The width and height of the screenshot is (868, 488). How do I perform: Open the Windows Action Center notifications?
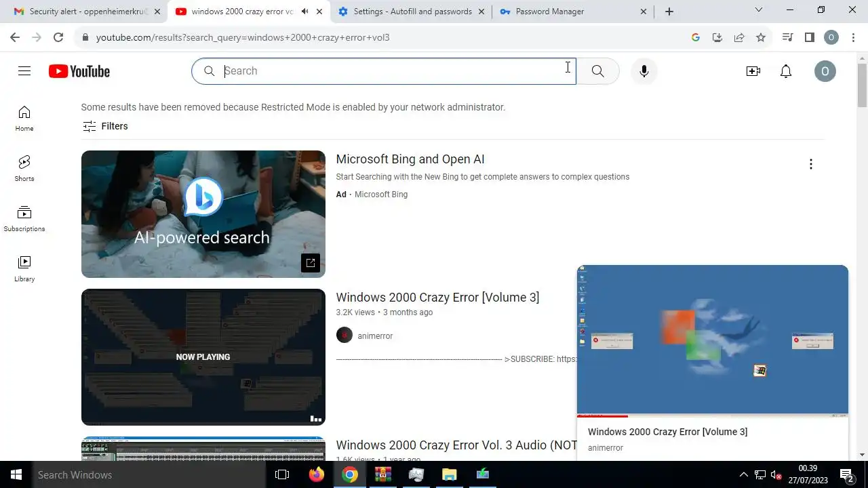click(x=846, y=474)
